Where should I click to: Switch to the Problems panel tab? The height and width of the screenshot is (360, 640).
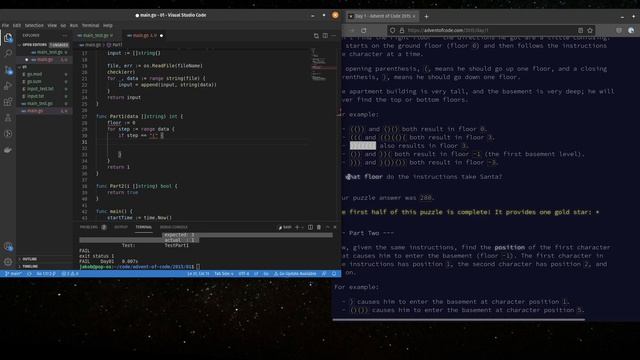coord(93,227)
